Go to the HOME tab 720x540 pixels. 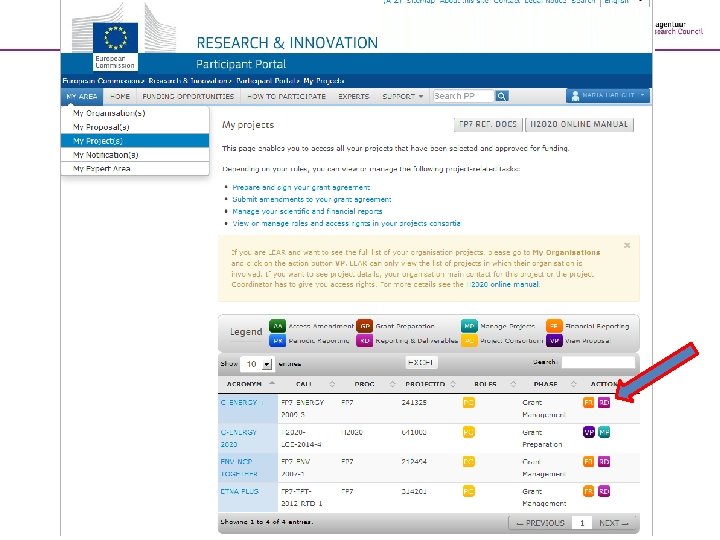pyautogui.click(x=120, y=96)
